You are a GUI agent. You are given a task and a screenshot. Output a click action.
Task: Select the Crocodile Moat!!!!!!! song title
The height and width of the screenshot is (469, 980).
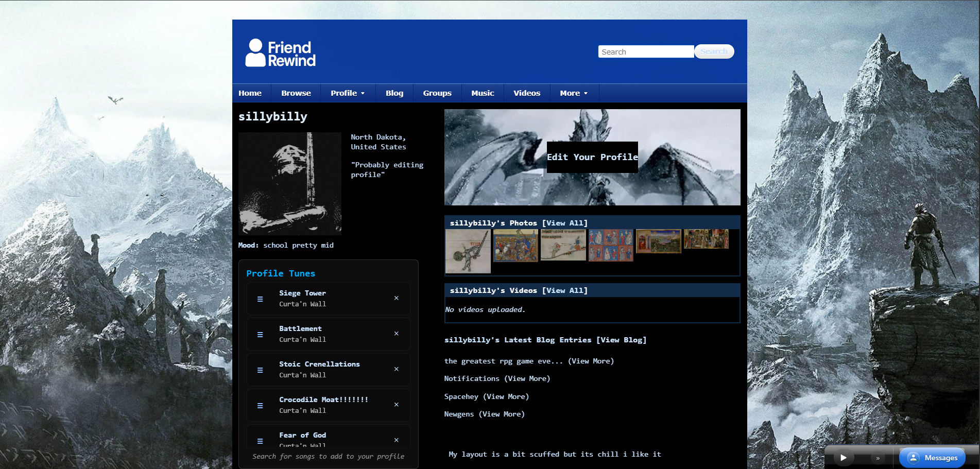point(323,399)
